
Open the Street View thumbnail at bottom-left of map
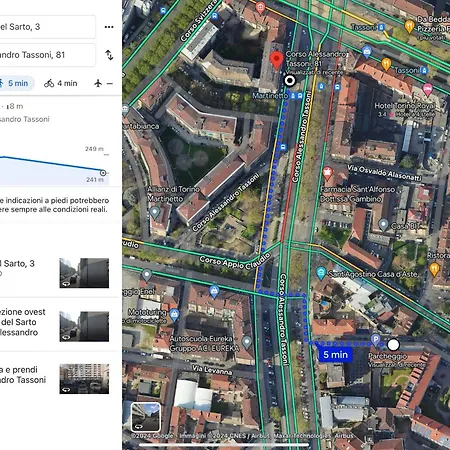(146, 417)
